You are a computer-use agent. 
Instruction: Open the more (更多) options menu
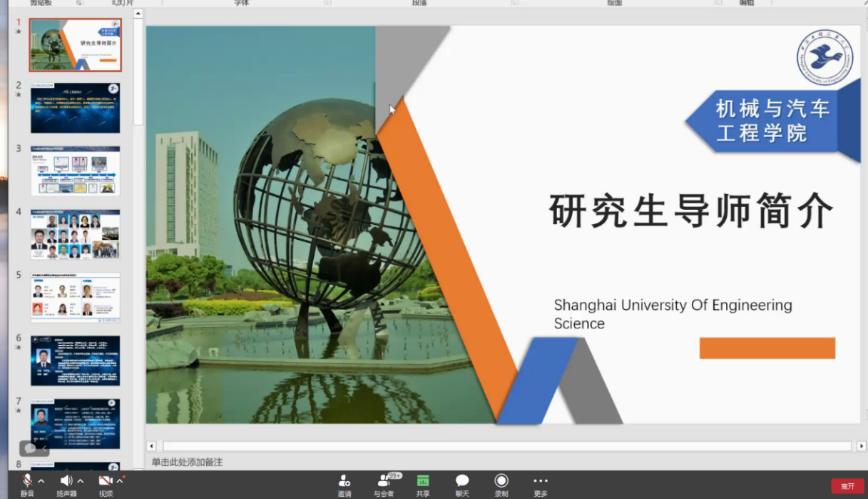[541, 480]
